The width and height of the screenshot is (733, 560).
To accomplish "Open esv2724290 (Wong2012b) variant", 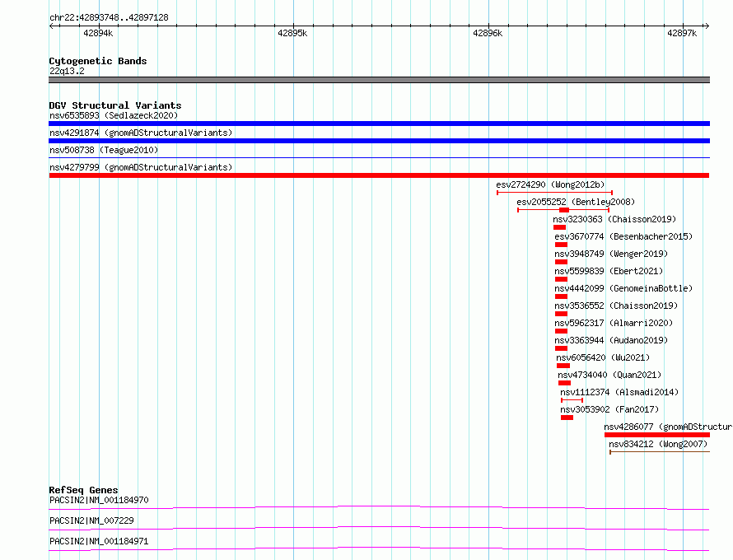I will tap(550, 184).
